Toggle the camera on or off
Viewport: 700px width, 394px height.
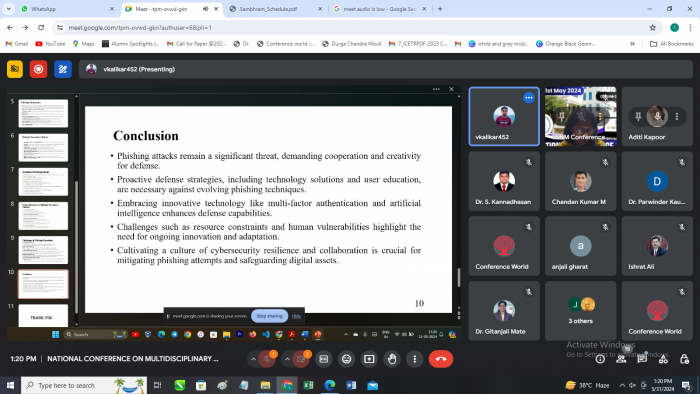pos(301,359)
